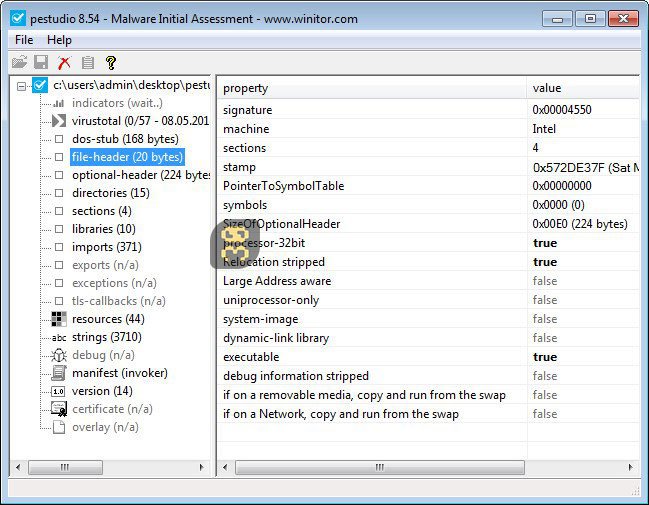Check the directories (15) checkbox
Viewport: 649px width, 505px height.
[x=59, y=193]
